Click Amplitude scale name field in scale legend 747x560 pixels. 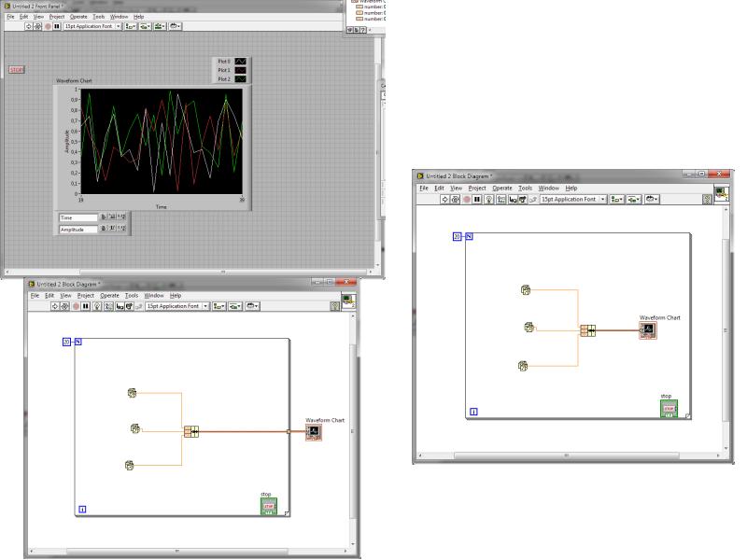tap(78, 229)
